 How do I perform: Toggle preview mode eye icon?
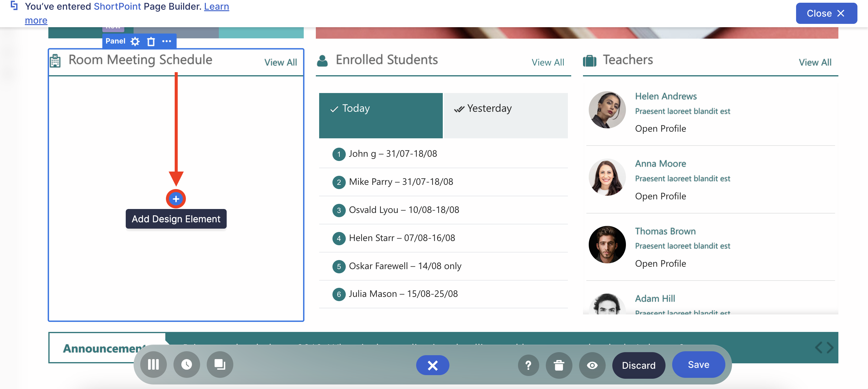[592, 365]
